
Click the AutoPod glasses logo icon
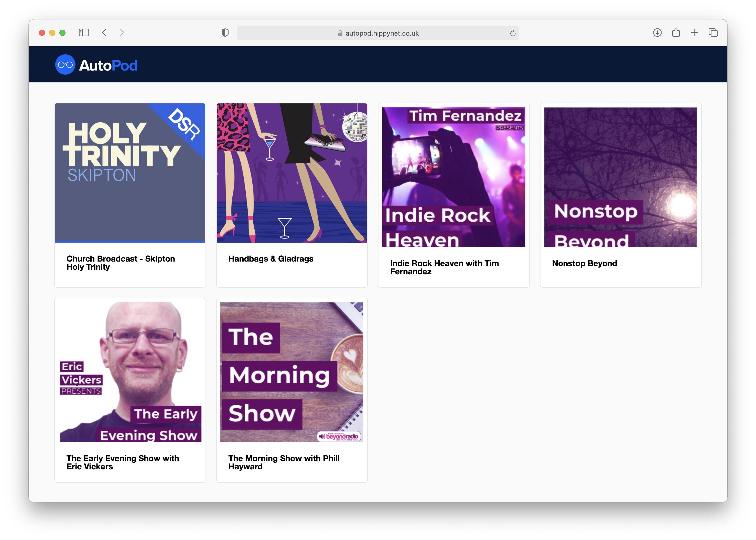65,64
